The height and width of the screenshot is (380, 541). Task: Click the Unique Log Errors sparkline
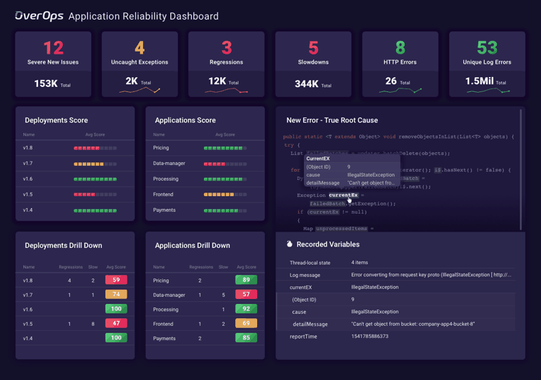488,91
